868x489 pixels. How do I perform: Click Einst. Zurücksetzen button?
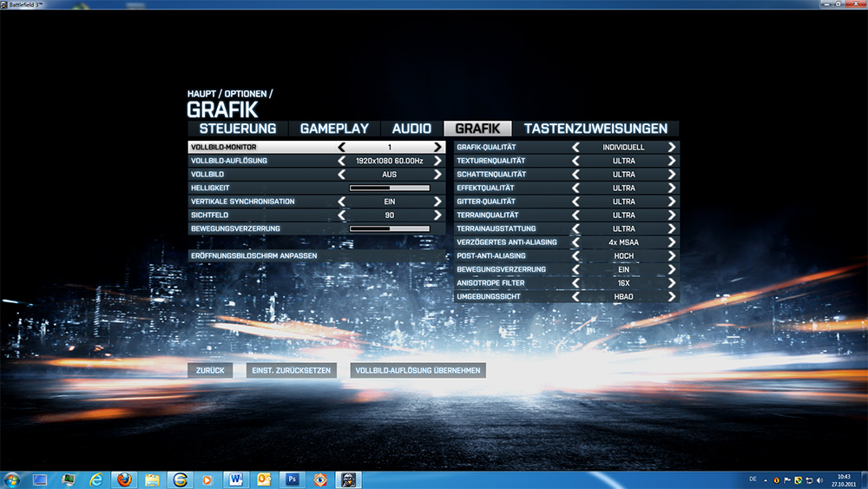[x=291, y=371]
